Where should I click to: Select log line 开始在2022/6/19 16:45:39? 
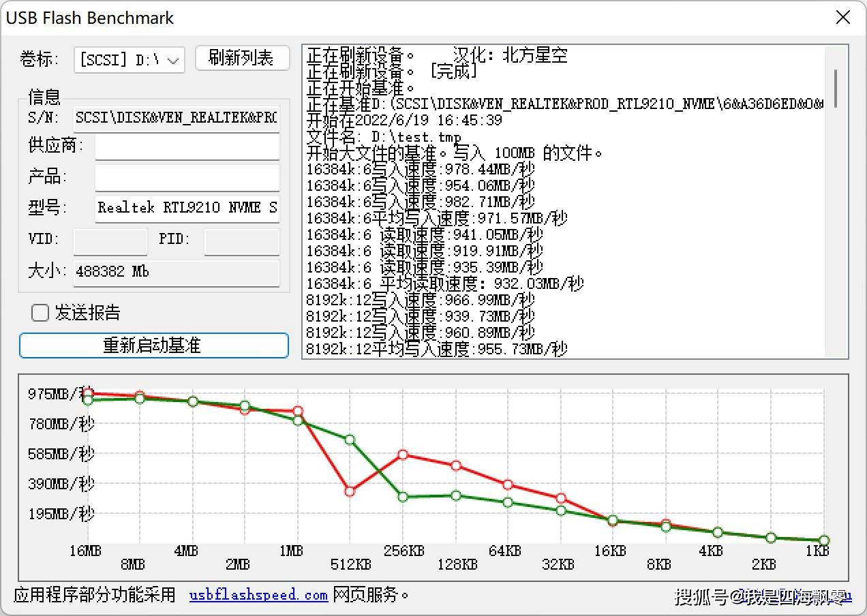point(404,120)
